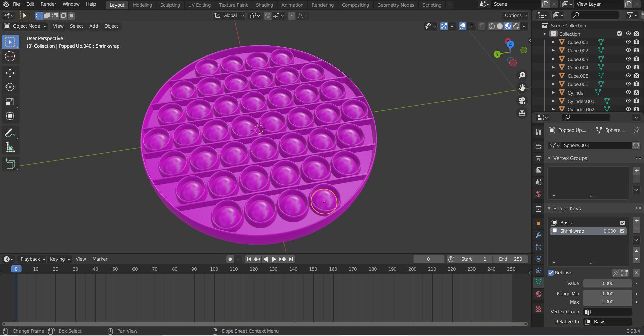This screenshot has width=644, height=336.
Task: Open the Render menu
Action: coord(48,4)
